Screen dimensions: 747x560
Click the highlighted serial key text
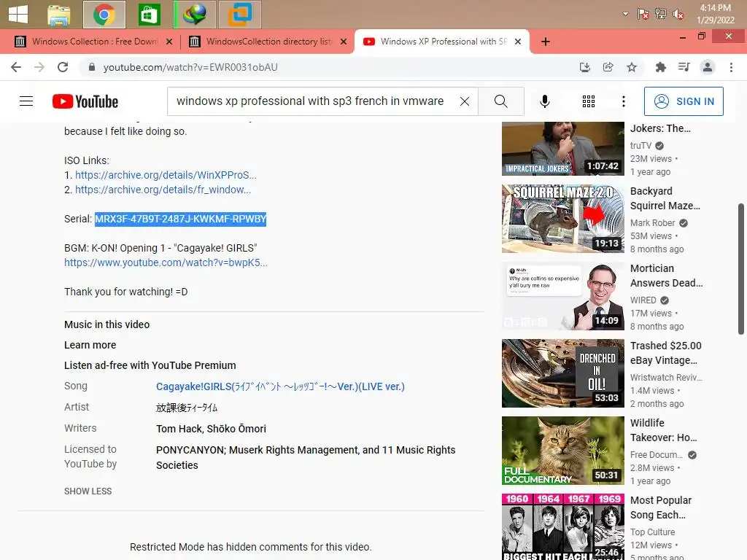point(181,219)
